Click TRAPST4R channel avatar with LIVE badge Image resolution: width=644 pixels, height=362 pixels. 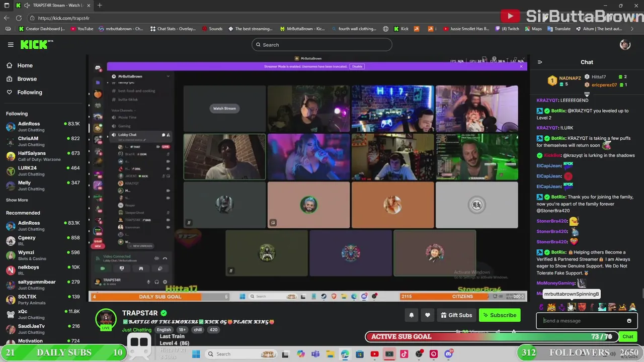(x=106, y=320)
